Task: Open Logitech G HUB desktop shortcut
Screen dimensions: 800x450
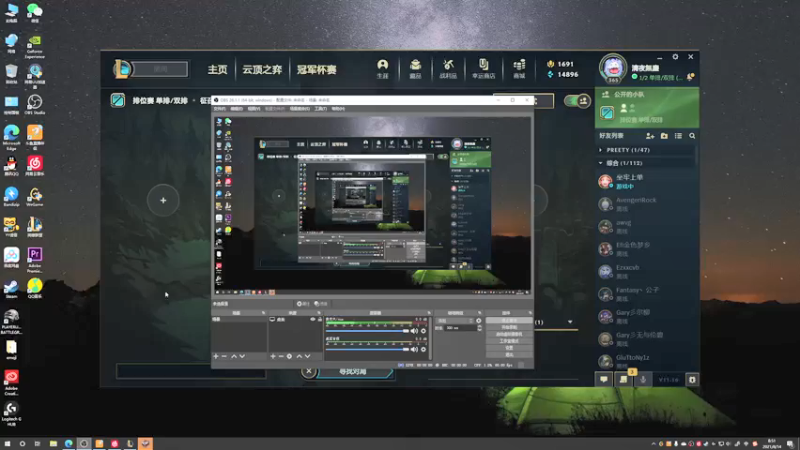Action: coord(11,413)
